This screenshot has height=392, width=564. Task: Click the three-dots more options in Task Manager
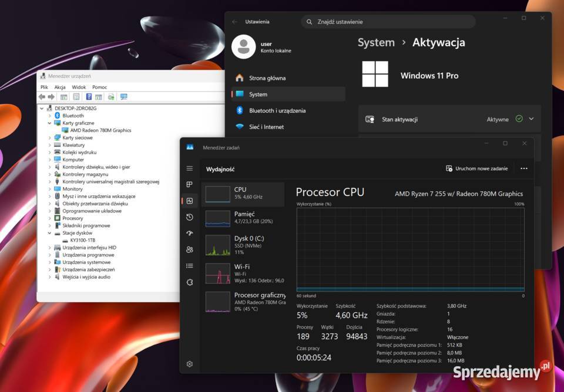(x=523, y=168)
